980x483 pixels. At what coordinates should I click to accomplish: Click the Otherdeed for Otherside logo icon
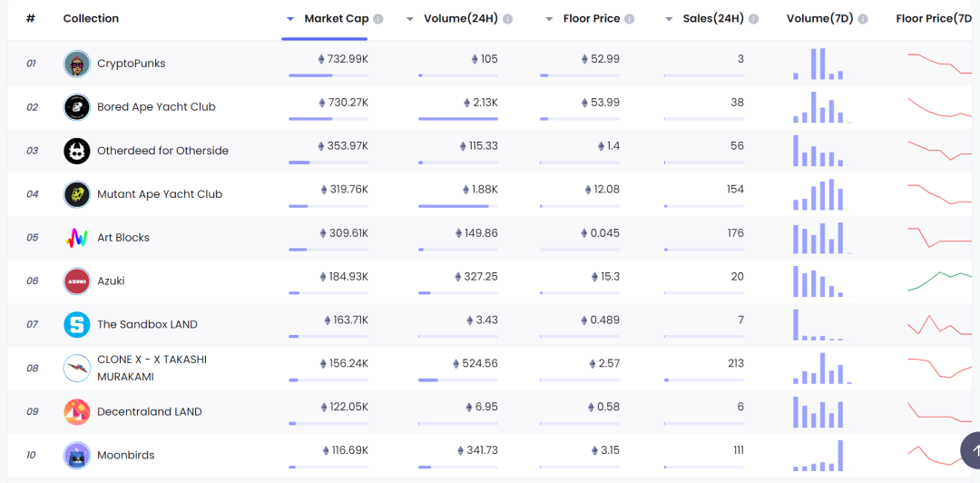77,151
